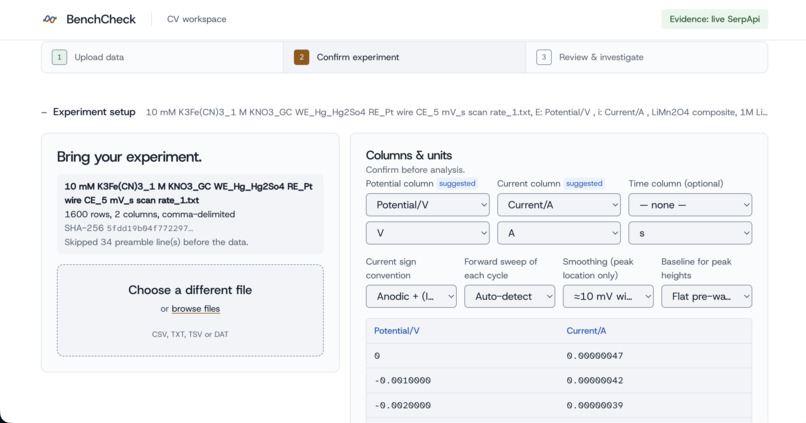Click the uploaded file name in the file card

pyautogui.click(x=189, y=193)
